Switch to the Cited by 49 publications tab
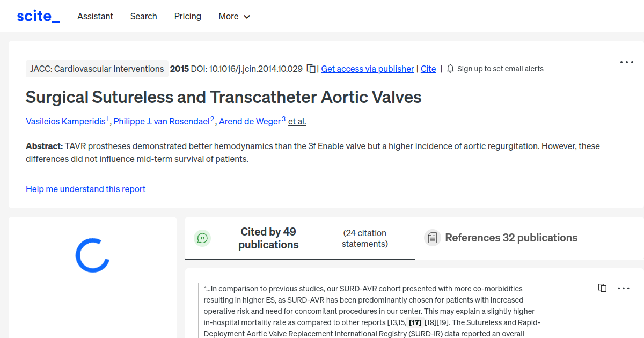 point(268,238)
